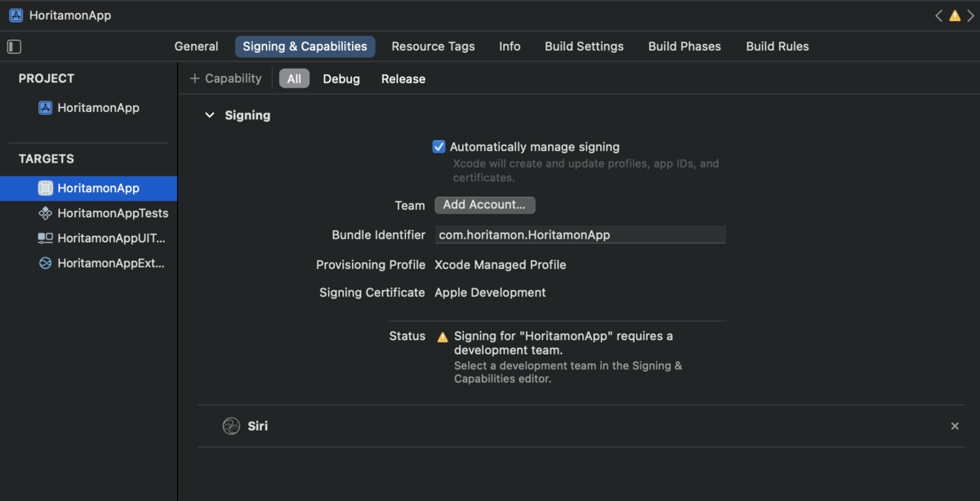The width and height of the screenshot is (980, 501).
Task: Click the Siri capability title
Action: [257, 426]
